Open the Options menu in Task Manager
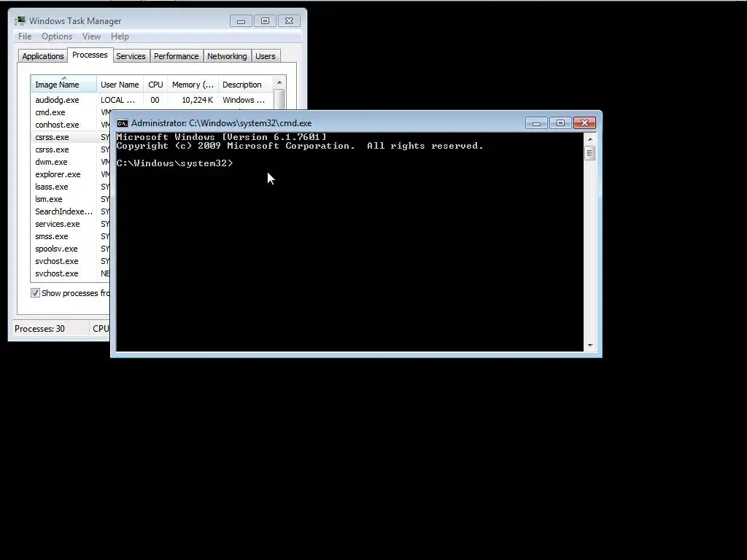 click(x=57, y=36)
